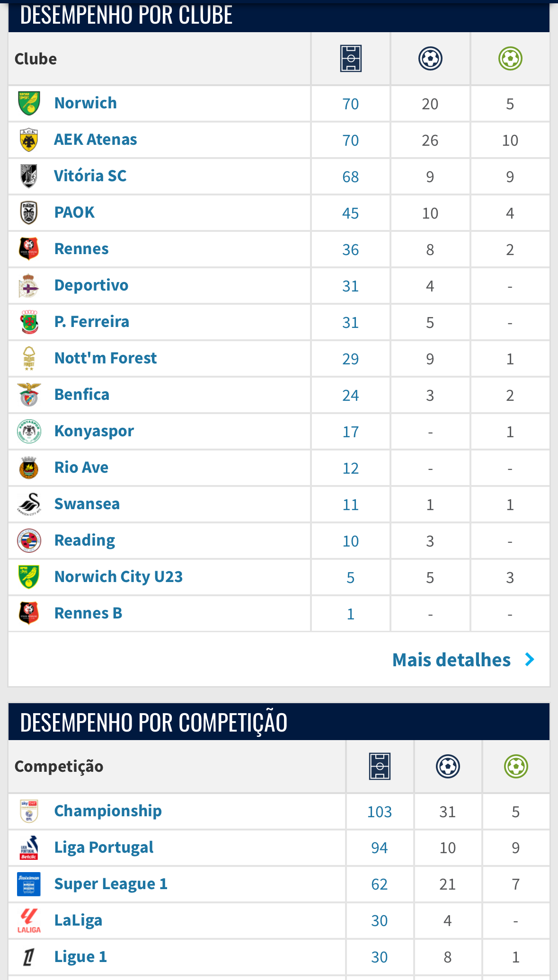This screenshot has height=980, width=558.
Task: Open the Liga Portugal competition link
Action: click(104, 848)
